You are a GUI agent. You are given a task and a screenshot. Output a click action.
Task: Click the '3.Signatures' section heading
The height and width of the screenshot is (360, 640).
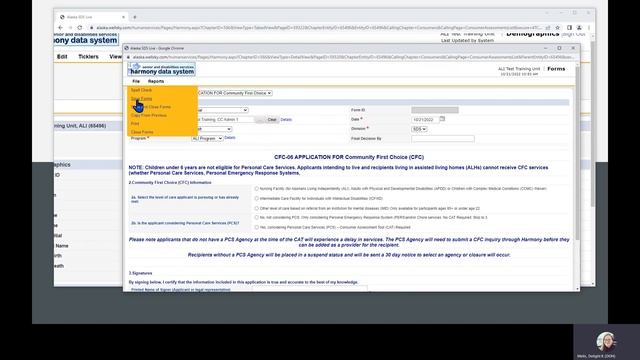140,273
